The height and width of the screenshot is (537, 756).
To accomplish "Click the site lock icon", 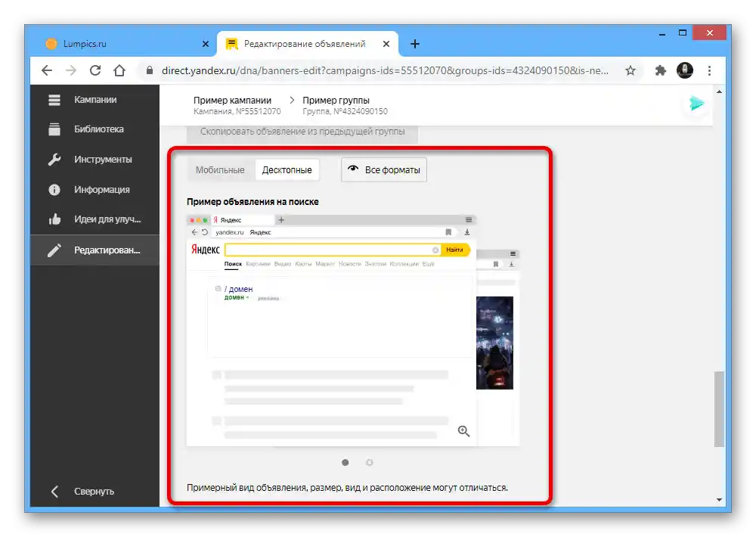I will point(150,70).
